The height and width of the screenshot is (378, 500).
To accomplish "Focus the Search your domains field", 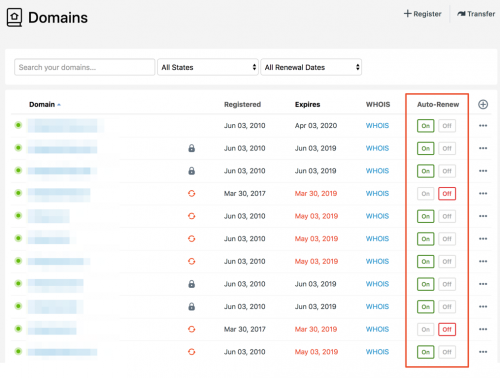I will (85, 67).
